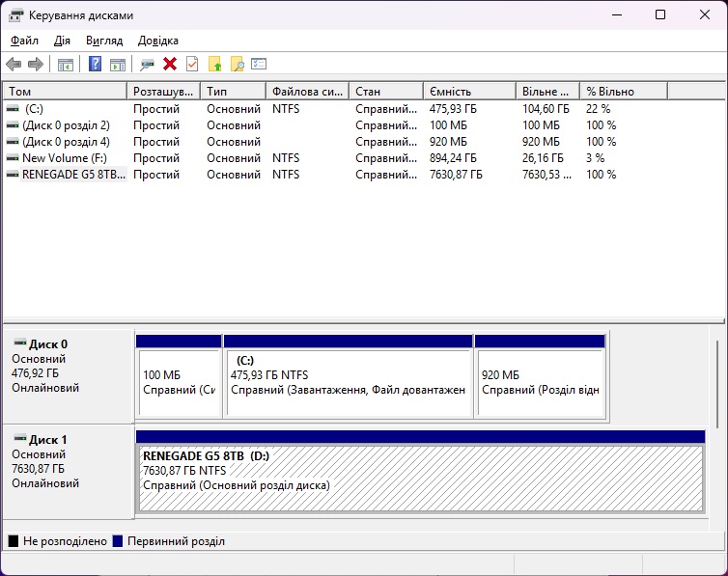Select the (C:) partition block on Диск 0
728x576 pixels.
point(348,383)
